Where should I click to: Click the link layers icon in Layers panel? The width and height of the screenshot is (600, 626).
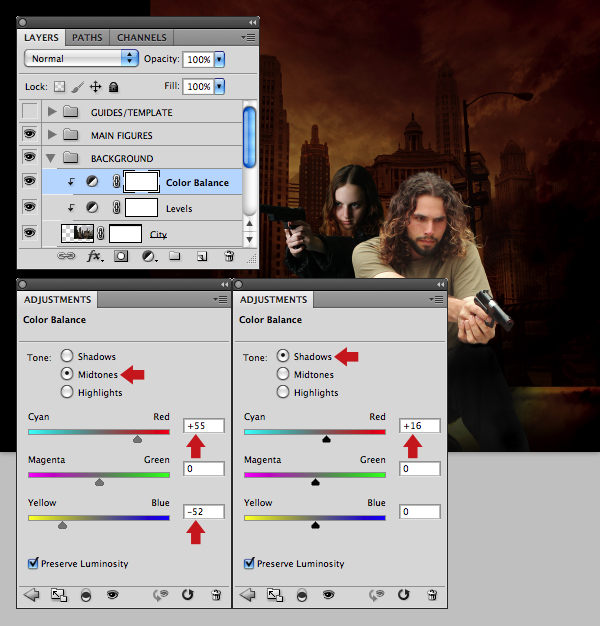[x=66, y=256]
